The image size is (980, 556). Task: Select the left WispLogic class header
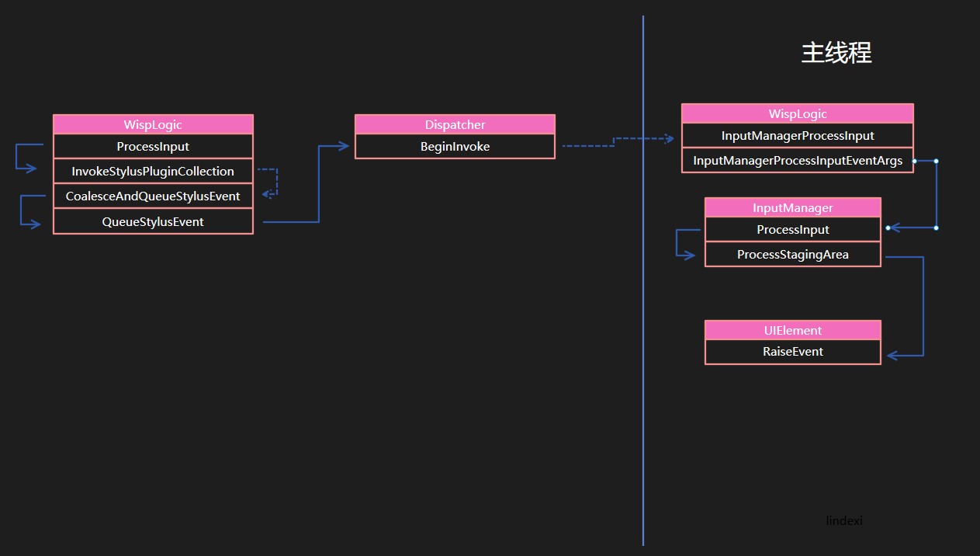pyautogui.click(x=153, y=124)
